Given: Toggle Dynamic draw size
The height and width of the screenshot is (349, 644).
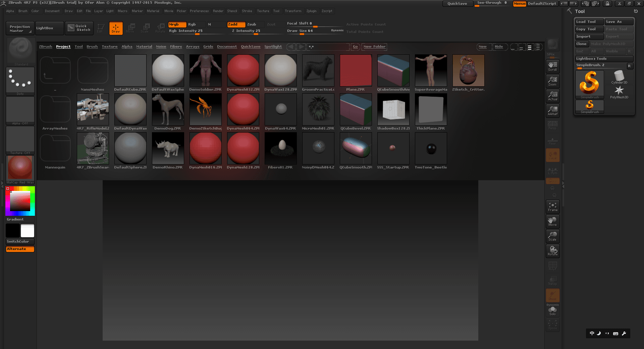Looking at the screenshot, I should click(337, 31).
